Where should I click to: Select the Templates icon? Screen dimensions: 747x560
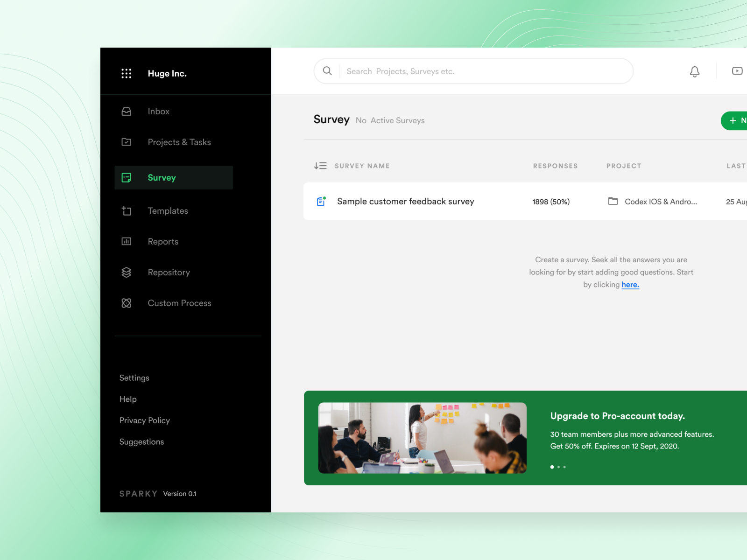point(126,211)
